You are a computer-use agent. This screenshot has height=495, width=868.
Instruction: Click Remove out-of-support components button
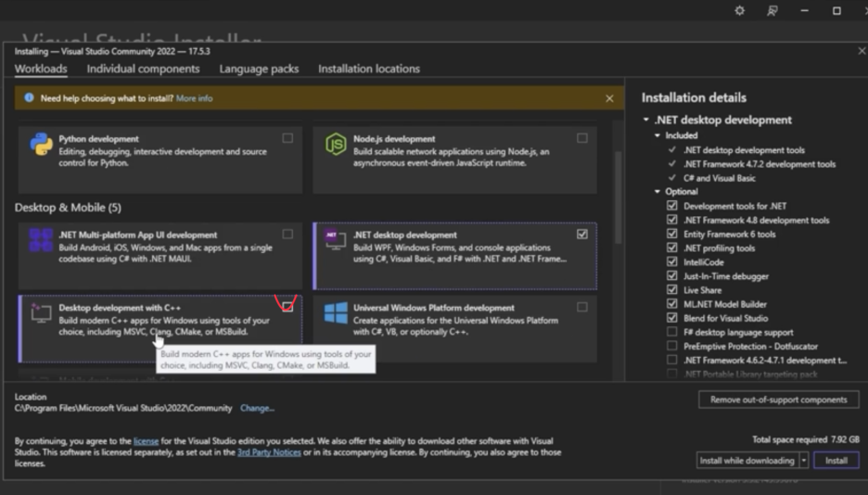[778, 400]
